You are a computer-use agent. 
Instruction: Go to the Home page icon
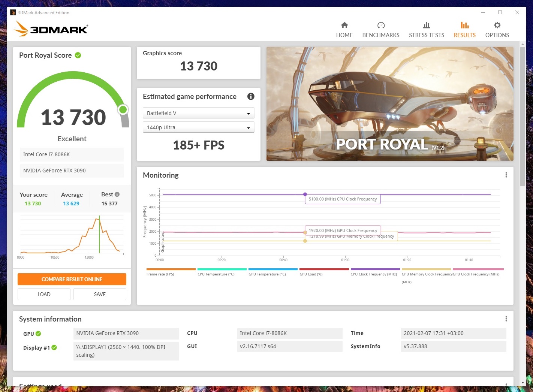[x=344, y=25]
